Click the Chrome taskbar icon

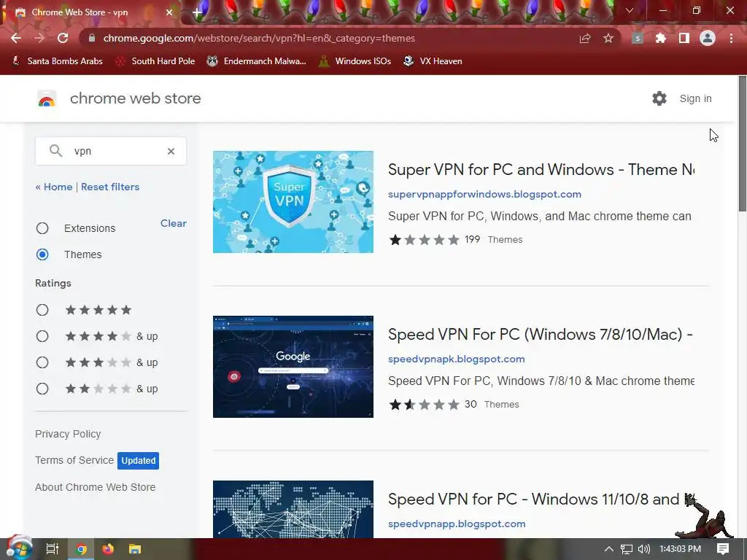pos(82,549)
